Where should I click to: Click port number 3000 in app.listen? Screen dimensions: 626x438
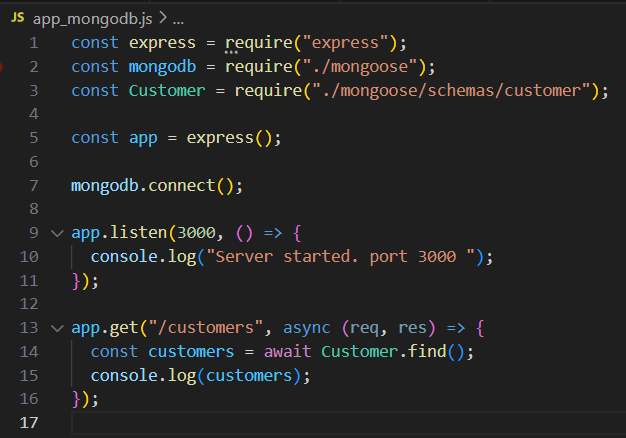(196, 233)
